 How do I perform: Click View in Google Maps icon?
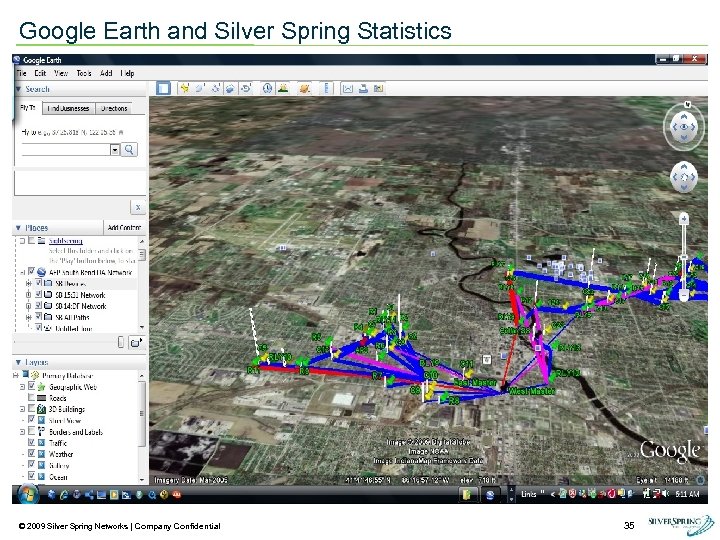(x=378, y=88)
